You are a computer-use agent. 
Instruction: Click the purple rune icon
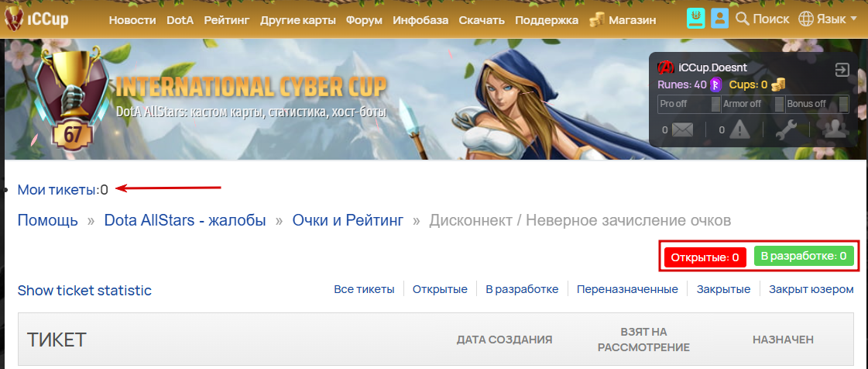[715, 84]
